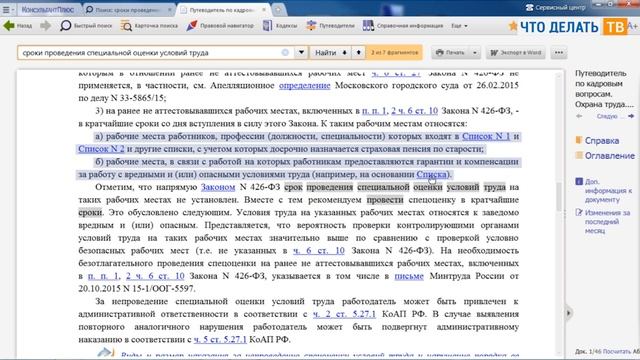Viewport: 640px width, 360px height.
Task: Open the Список N 2 link
Action: [x=101, y=149]
